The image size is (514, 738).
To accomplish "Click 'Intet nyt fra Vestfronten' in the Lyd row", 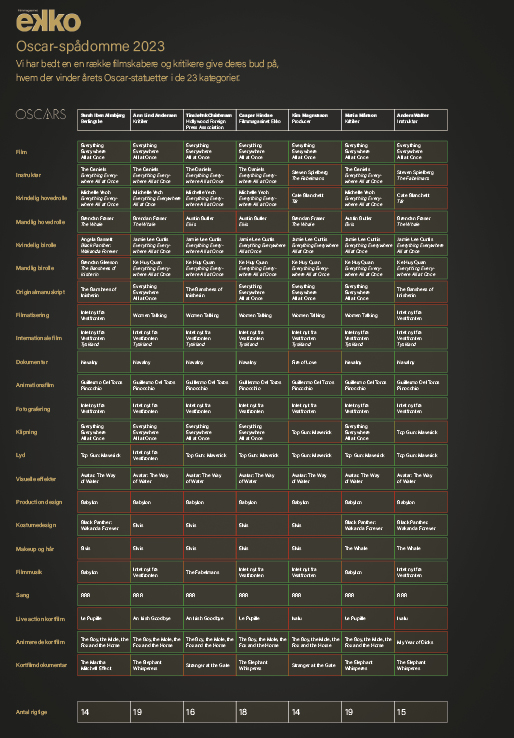I will pos(157,455).
